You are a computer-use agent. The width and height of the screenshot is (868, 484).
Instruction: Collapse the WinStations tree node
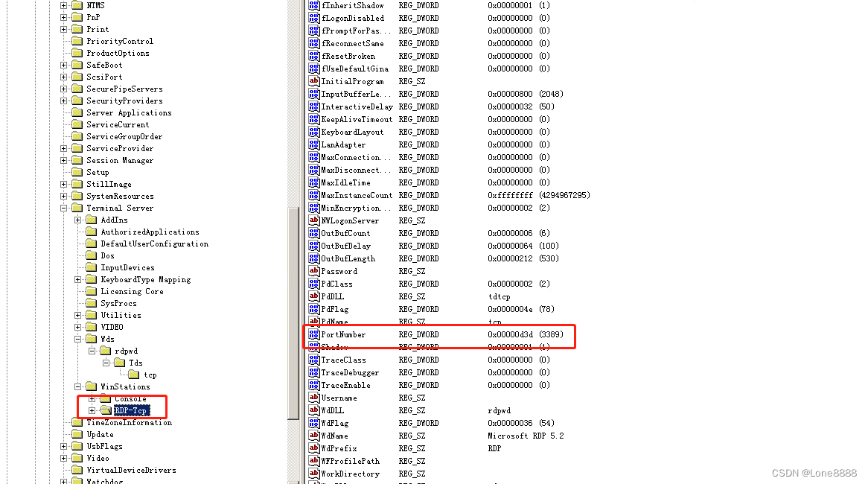pyautogui.click(x=78, y=387)
